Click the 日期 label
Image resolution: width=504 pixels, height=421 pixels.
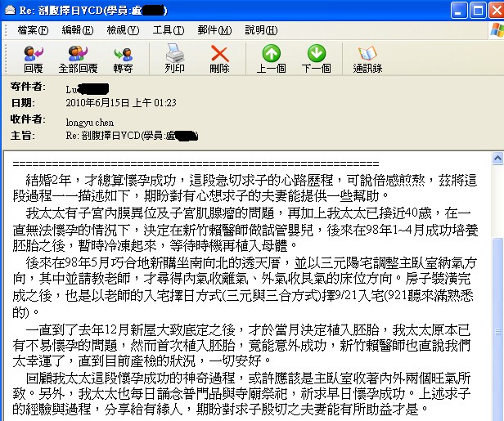(x=23, y=103)
